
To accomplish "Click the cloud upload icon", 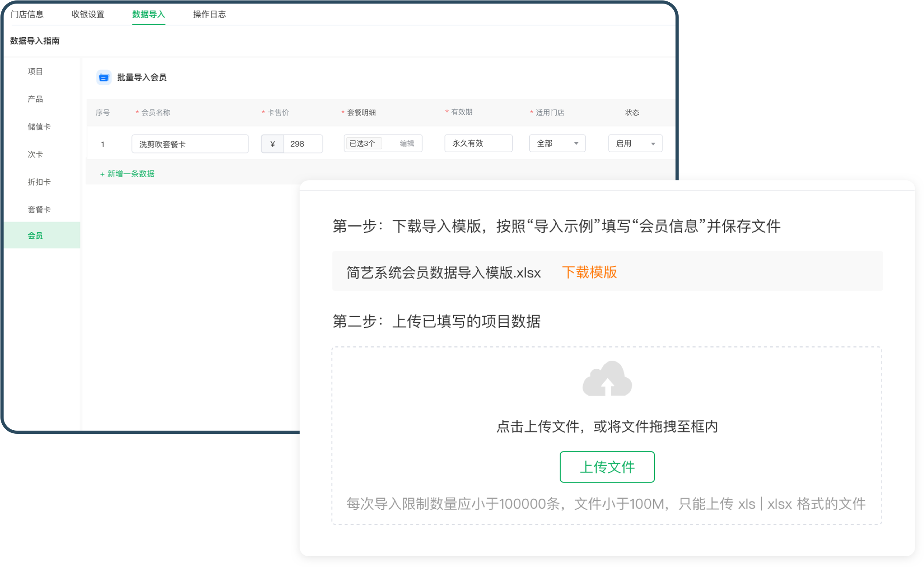I will 607,378.
